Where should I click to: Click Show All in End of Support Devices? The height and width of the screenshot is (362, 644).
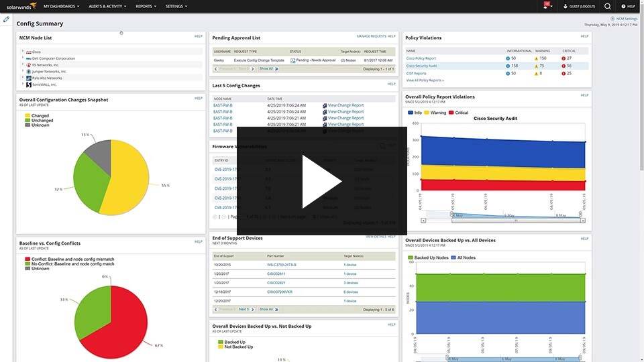coord(268,310)
